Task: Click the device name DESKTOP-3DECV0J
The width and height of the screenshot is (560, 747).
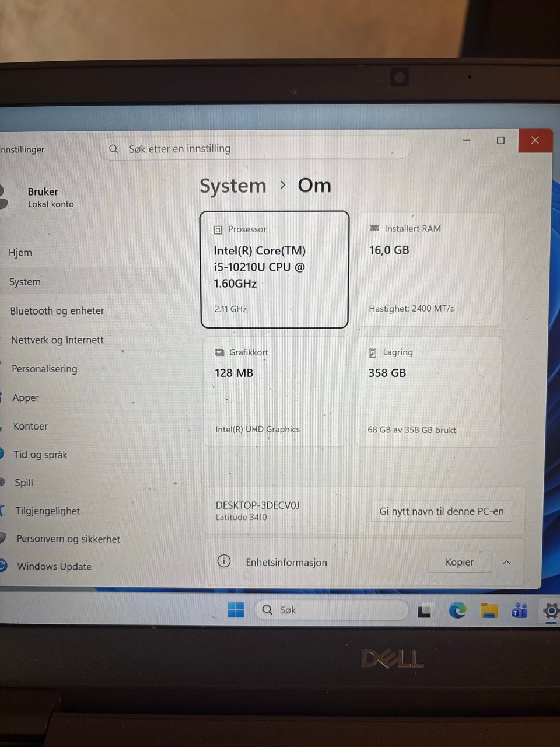Action: click(257, 505)
